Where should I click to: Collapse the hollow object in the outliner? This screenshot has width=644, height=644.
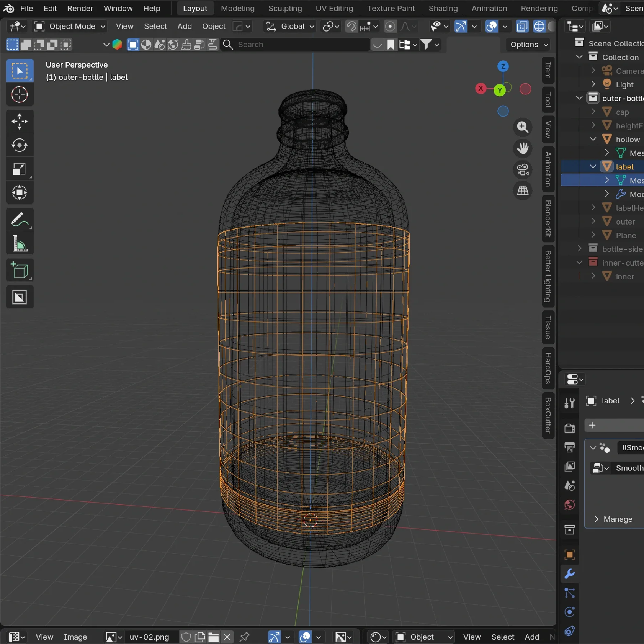point(593,139)
